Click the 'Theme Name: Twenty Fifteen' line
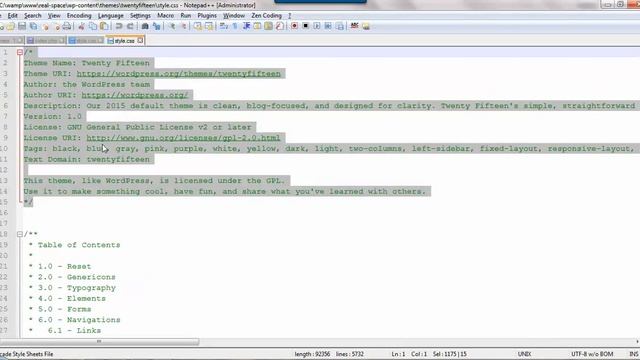This screenshot has height=360, width=640. 87,63
